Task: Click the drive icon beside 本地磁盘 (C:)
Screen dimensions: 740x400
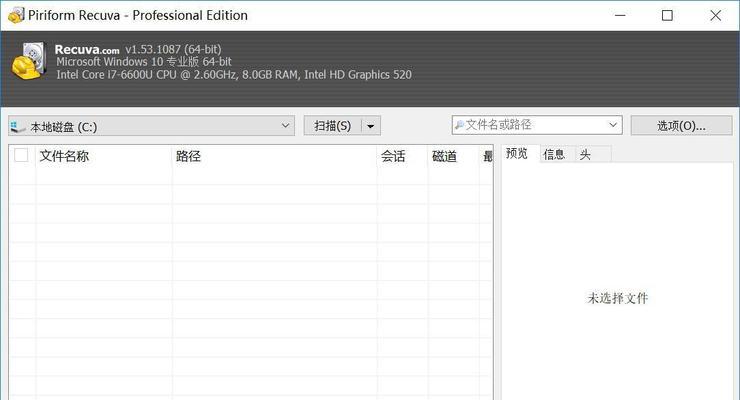Action: click(x=18, y=126)
